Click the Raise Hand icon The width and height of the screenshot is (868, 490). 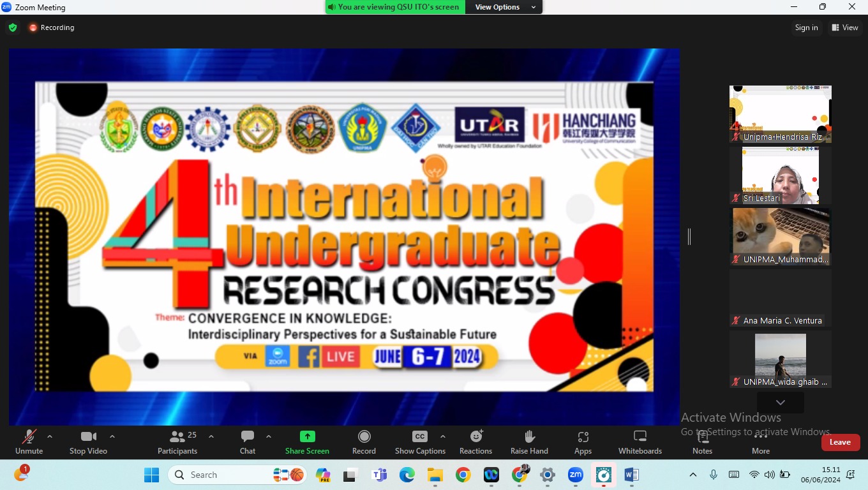tap(529, 436)
